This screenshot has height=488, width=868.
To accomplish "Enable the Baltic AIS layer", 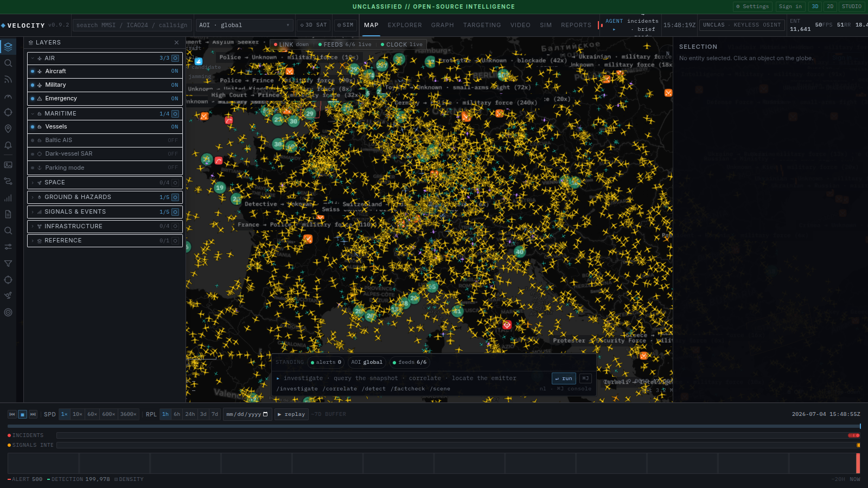I will [x=105, y=140].
